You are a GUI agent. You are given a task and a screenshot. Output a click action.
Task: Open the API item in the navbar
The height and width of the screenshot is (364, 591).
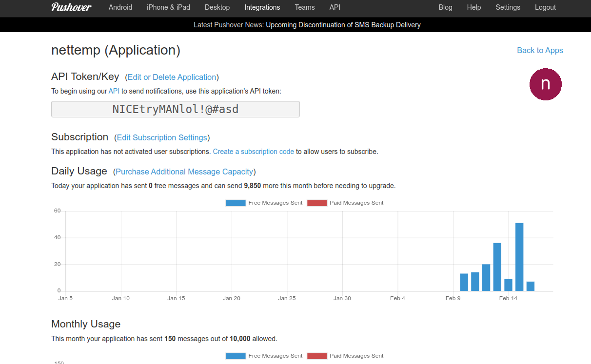335,7
